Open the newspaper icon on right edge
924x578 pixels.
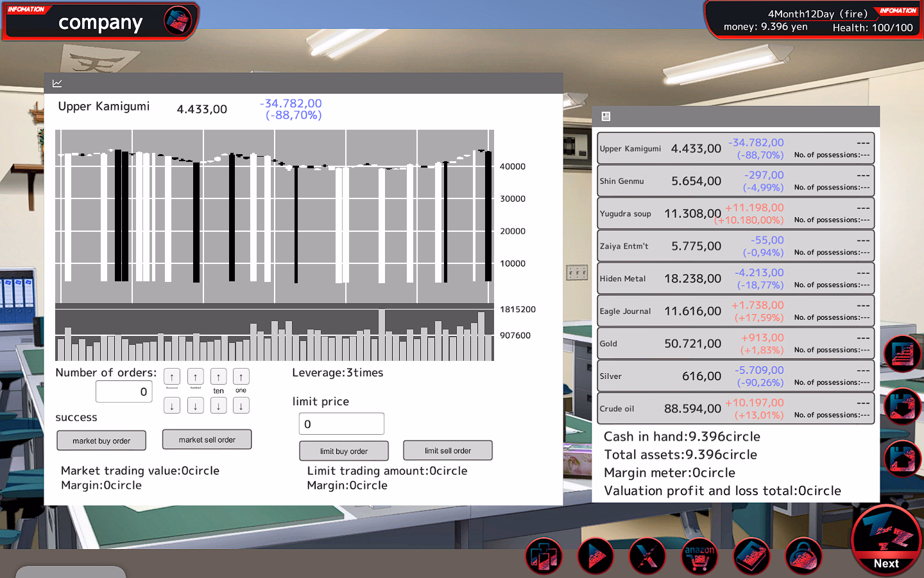point(902,354)
